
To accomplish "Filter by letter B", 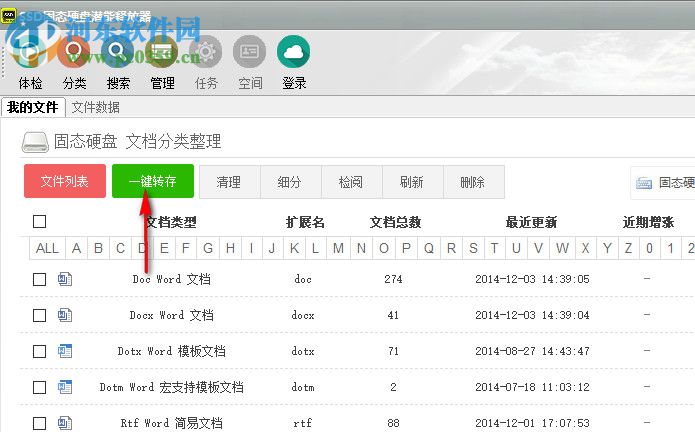I will (x=98, y=248).
